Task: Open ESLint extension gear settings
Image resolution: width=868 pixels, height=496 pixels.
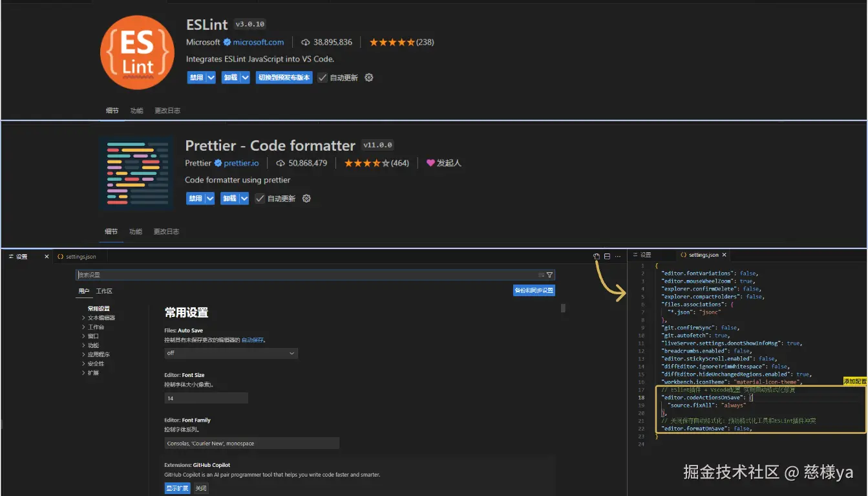Action: pyautogui.click(x=369, y=78)
